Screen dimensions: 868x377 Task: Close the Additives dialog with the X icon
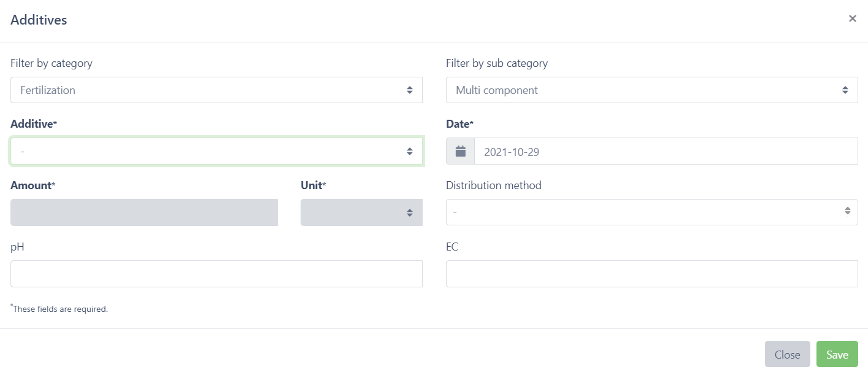click(x=852, y=19)
